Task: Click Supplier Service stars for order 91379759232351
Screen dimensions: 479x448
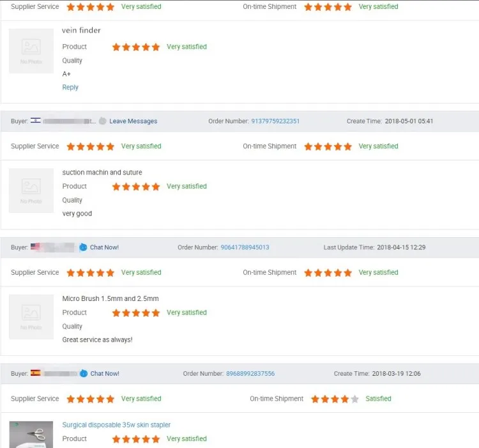Action: tap(91, 147)
